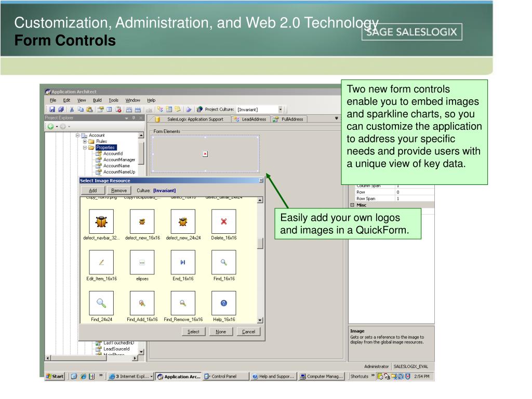Select the Find_Remove_16x16 image
The height and width of the screenshot is (399, 532).
[183, 303]
